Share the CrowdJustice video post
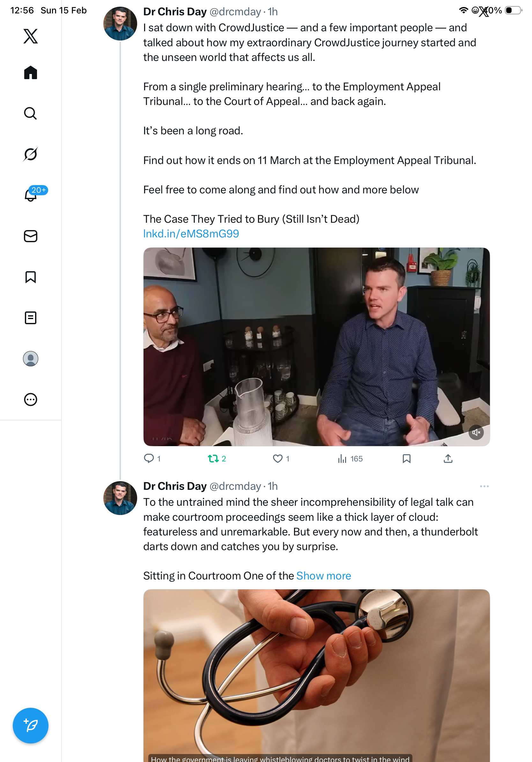Viewport: 532px width, 762px height. [448, 459]
